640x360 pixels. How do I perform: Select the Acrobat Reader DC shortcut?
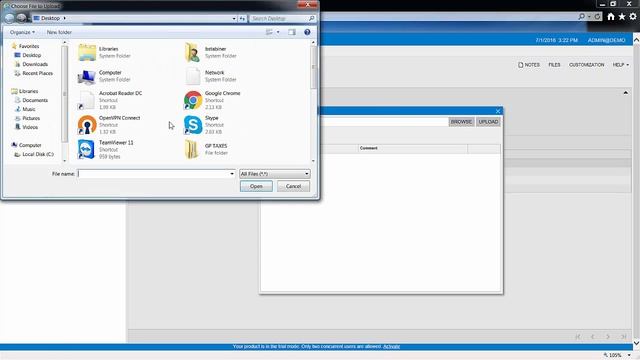point(110,100)
